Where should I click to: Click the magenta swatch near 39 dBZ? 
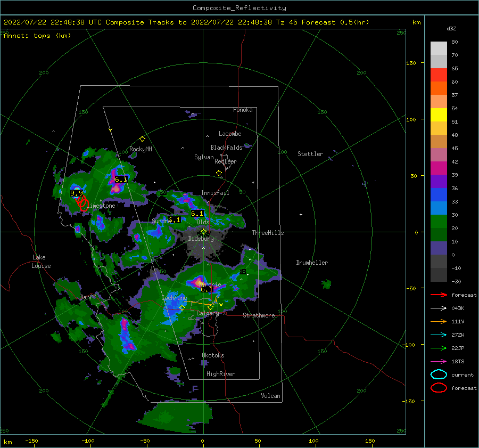[x=439, y=168]
